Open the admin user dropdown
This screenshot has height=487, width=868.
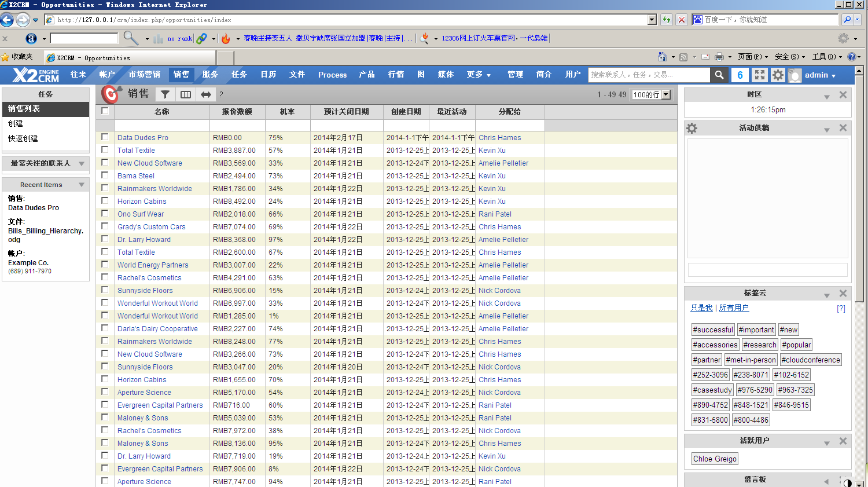point(820,75)
